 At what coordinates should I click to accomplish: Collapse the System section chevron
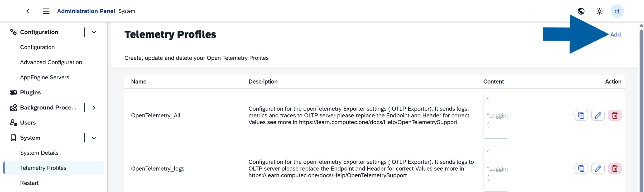click(94, 138)
